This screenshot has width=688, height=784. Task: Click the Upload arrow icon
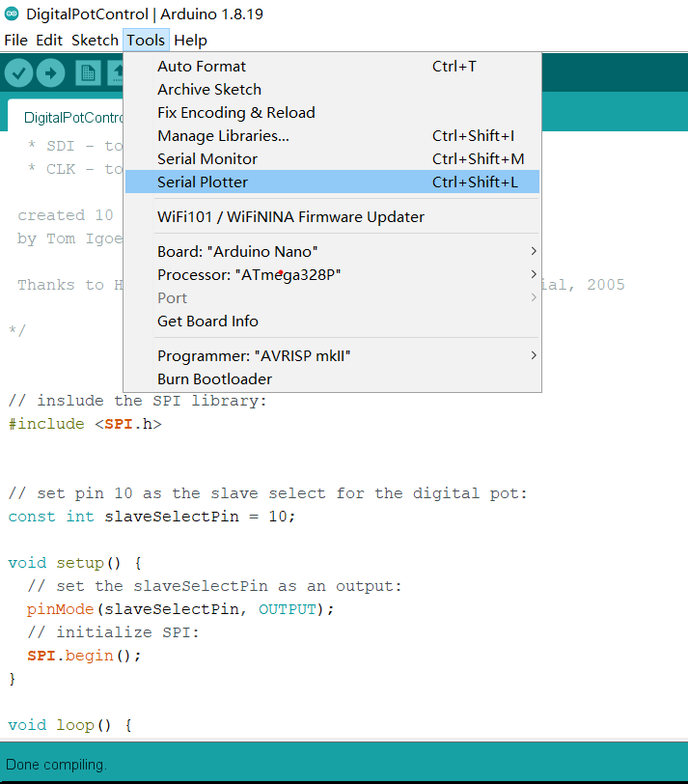[50, 73]
